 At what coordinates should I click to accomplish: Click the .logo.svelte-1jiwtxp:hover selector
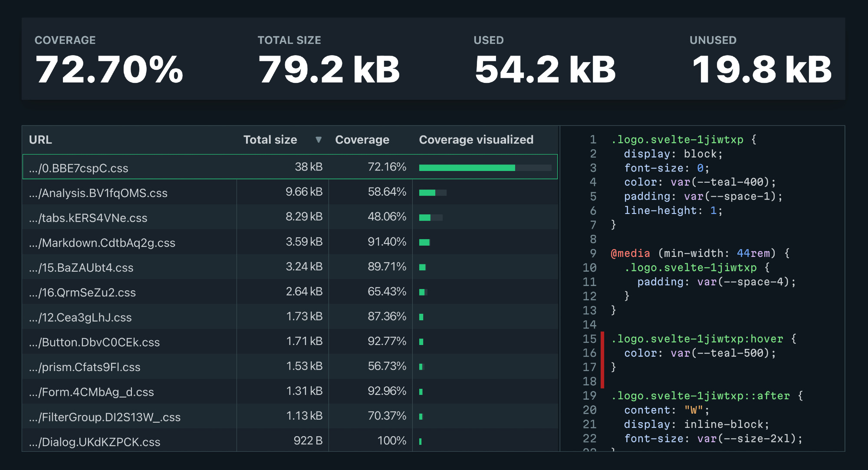point(697,339)
